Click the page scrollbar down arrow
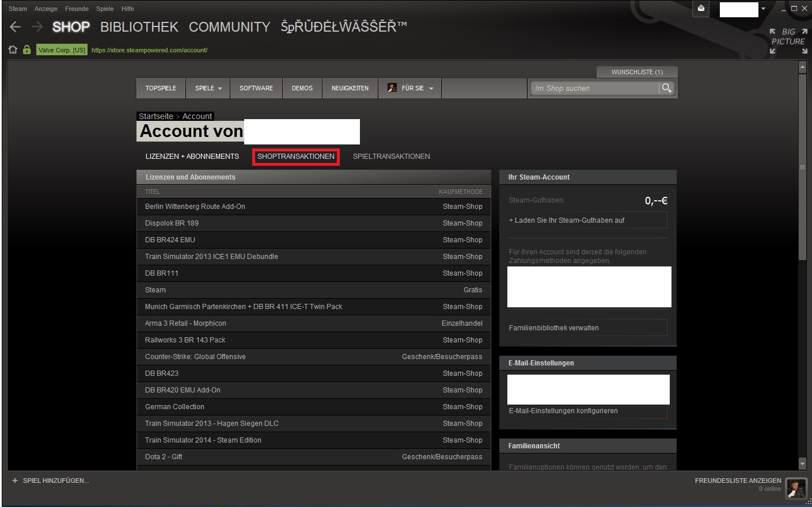 tap(803, 463)
